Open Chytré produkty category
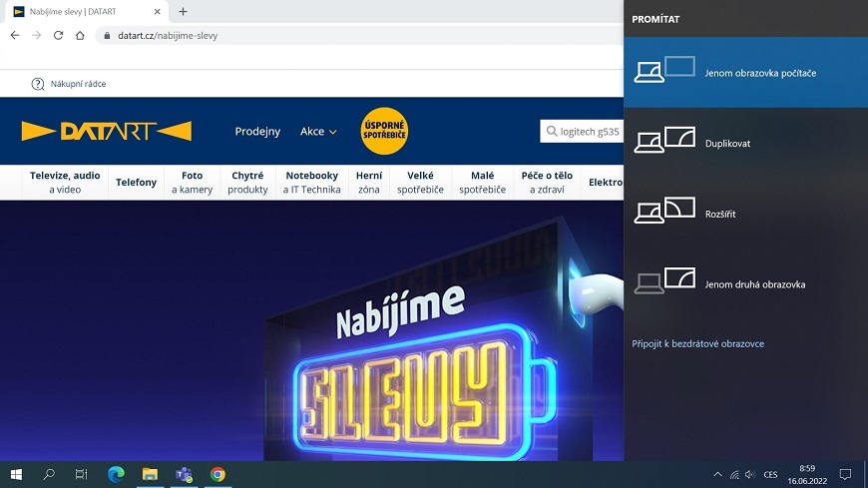The image size is (868, 488). pos(247,183)
